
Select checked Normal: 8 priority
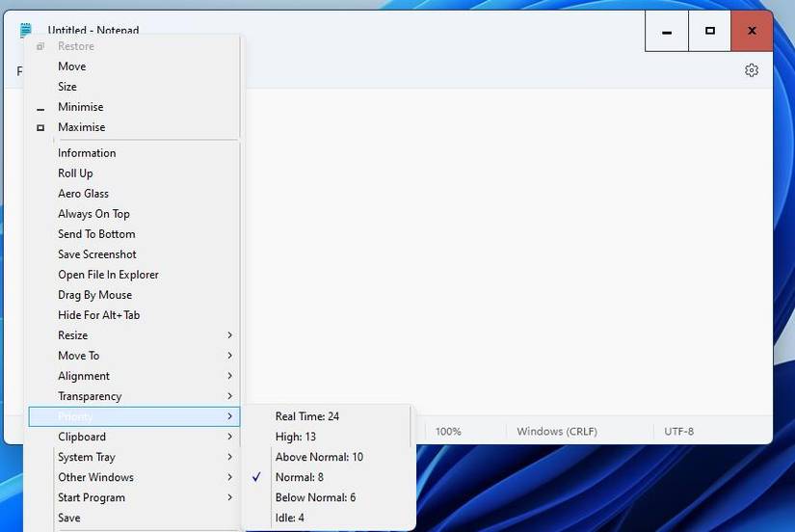(328, 478)
